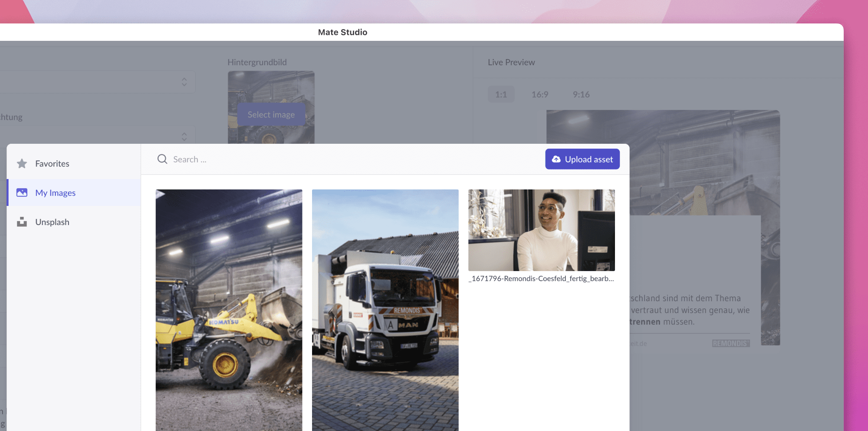
Task: Click the Live Preview heading
Action: coord(511,62)
